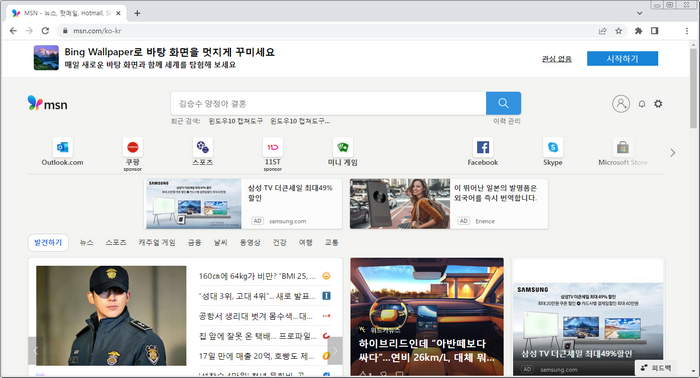Go back to previous page

point(13,31)
